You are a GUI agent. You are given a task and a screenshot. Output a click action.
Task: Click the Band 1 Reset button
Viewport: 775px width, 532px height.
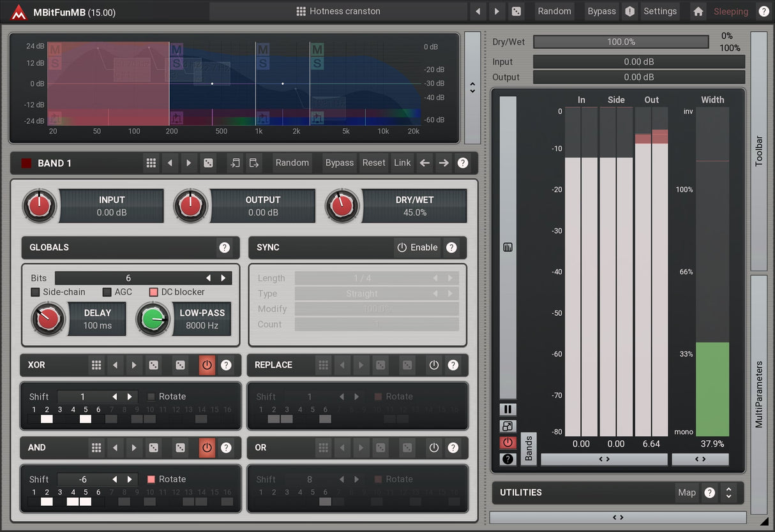[x=373, y=163]
